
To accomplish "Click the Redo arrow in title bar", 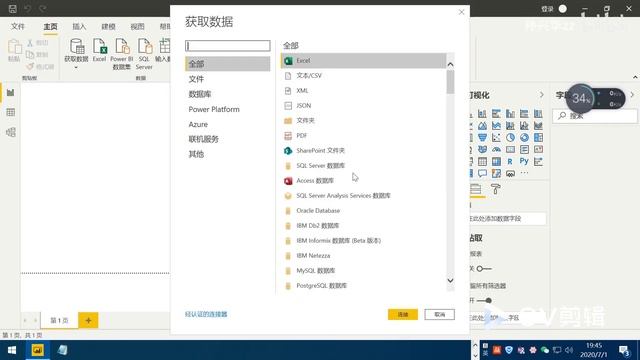I will click(x=42, y=9).
